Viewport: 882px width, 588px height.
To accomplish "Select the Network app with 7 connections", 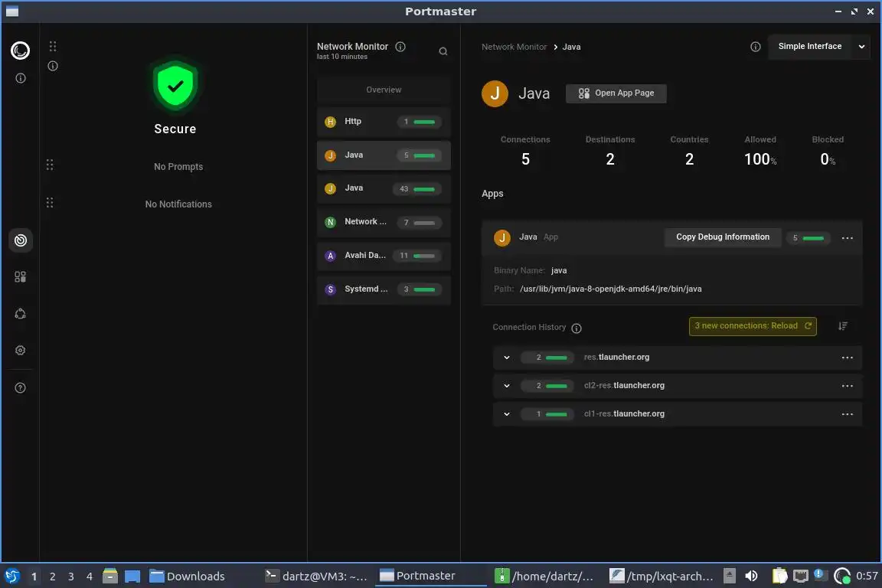I will (384, 222).
